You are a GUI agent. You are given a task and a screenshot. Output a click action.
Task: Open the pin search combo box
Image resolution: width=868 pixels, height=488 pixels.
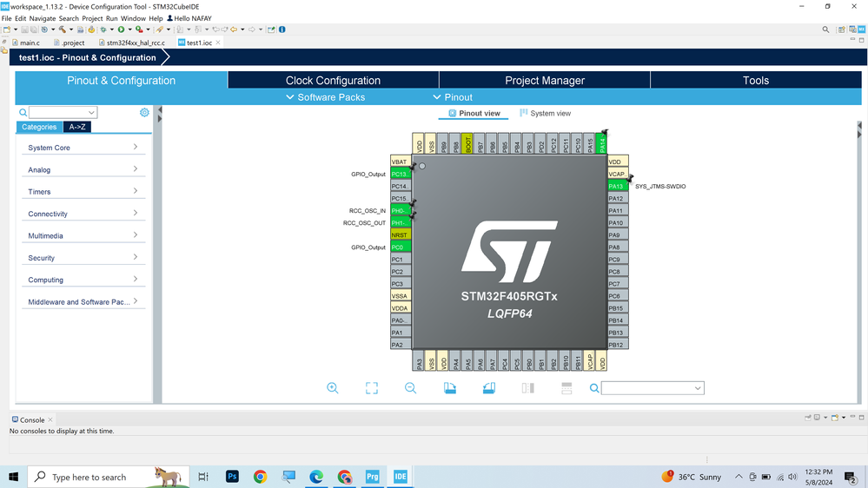(x=653, y=388)
